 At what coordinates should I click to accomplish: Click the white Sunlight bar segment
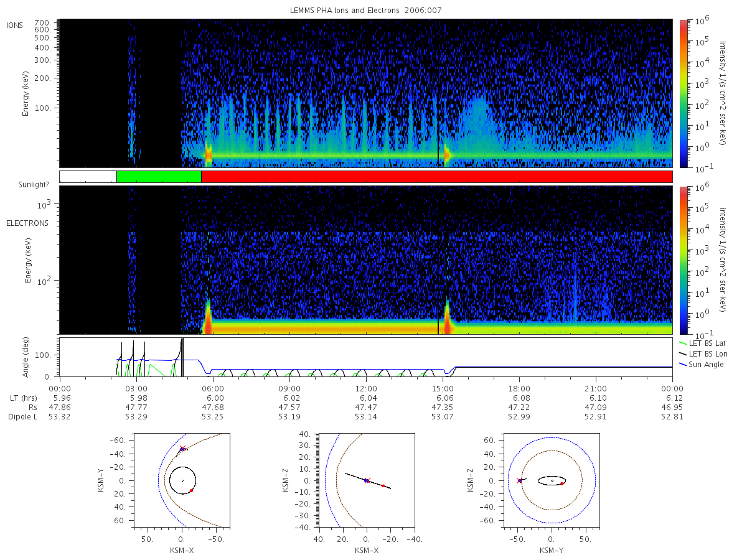(x=88, y=177)
